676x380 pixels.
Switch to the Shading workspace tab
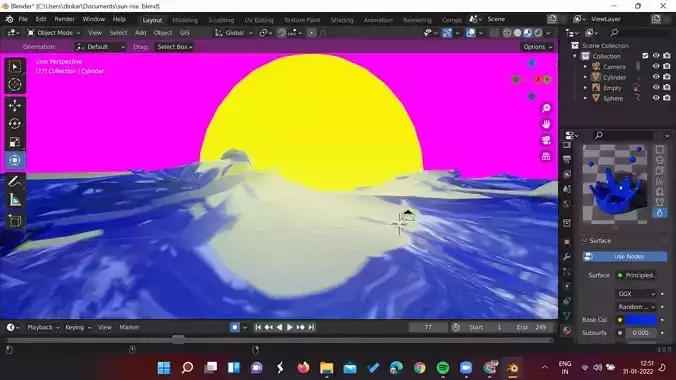point(342,20)
